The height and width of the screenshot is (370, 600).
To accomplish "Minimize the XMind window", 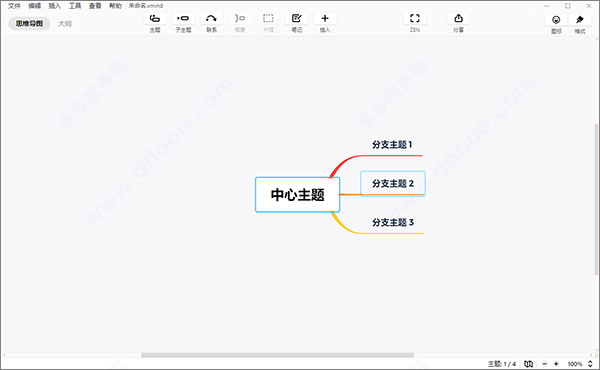I will (547, 6).
